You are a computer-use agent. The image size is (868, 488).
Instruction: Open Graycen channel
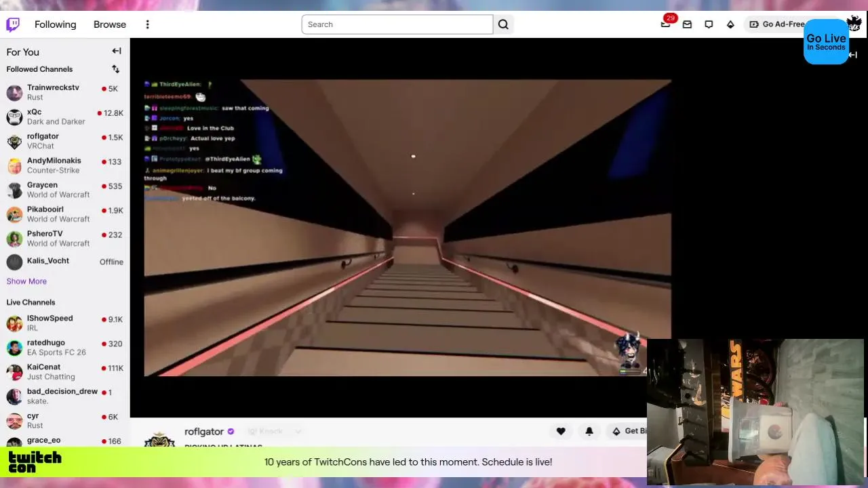coord(65,190)
